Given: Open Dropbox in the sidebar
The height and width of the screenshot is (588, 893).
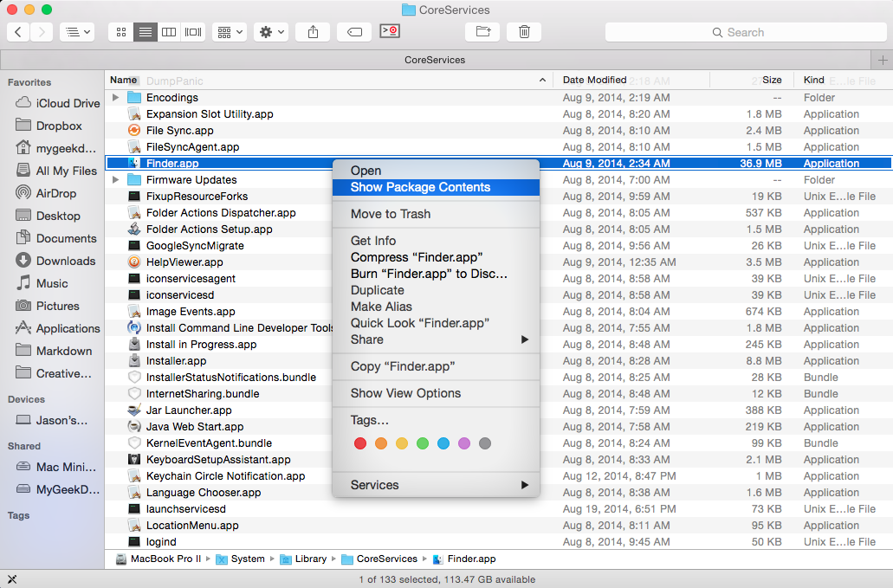Looking at the screenshot, I should (49, 126).
